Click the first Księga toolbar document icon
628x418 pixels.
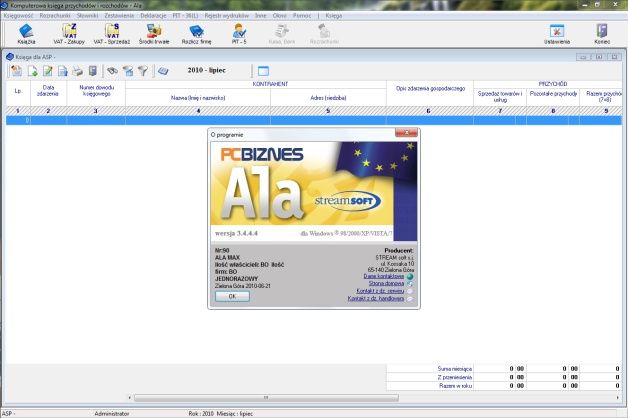(x=17, y=71)
